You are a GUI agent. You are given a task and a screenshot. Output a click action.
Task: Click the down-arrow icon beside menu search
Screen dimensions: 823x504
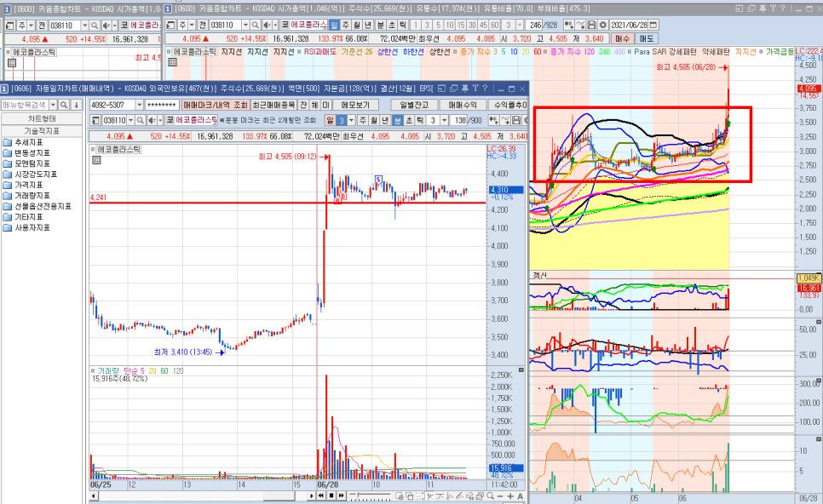[76, 105]
